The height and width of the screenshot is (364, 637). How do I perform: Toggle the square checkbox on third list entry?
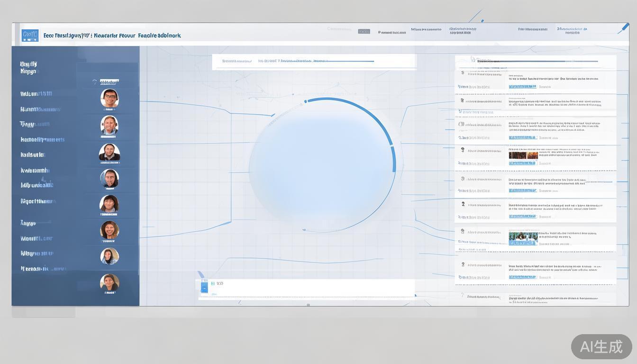pyautogui.click(x=461, y=124)
